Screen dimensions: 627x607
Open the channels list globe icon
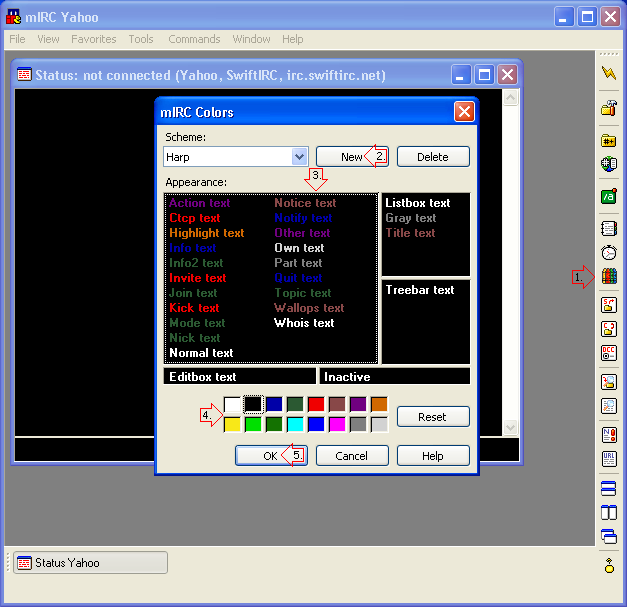point(609,164)
